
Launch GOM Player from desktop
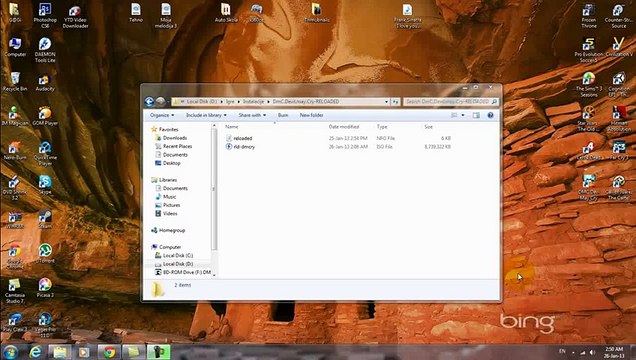pyautogui.click(x=45, y=115)
